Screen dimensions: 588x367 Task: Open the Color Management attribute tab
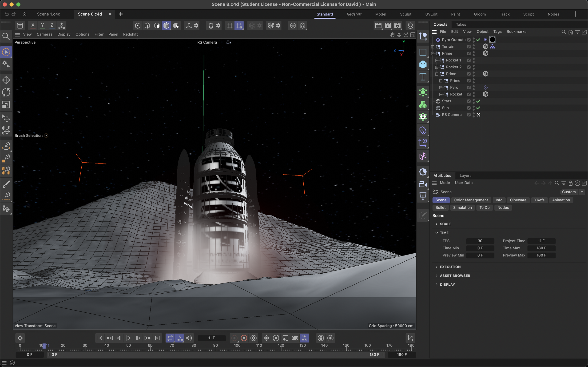(x=471, y=200)
